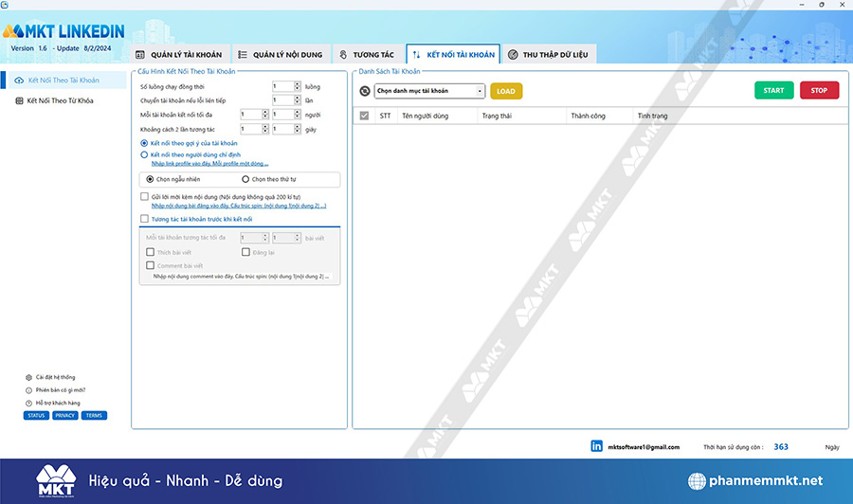
Task: Click the MKT LinkedIn logo in the header
Action: pyautogui.click(x=63, y=33)
